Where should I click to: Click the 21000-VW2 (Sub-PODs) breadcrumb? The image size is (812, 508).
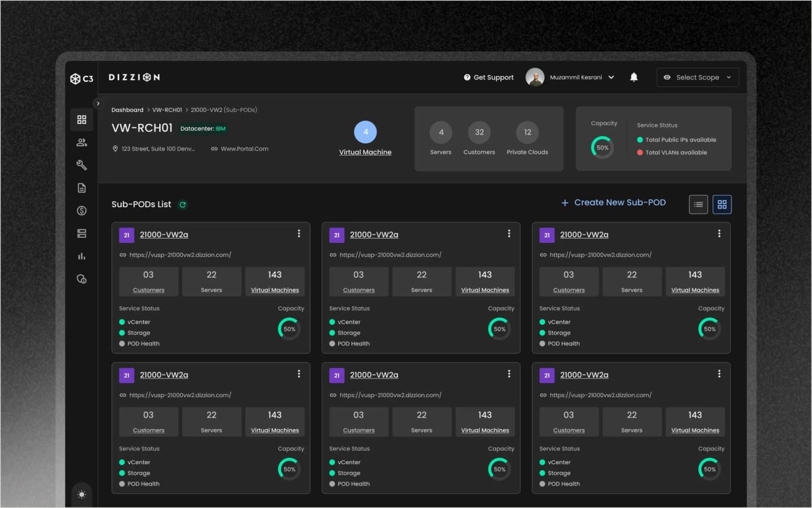click(224, 110)
